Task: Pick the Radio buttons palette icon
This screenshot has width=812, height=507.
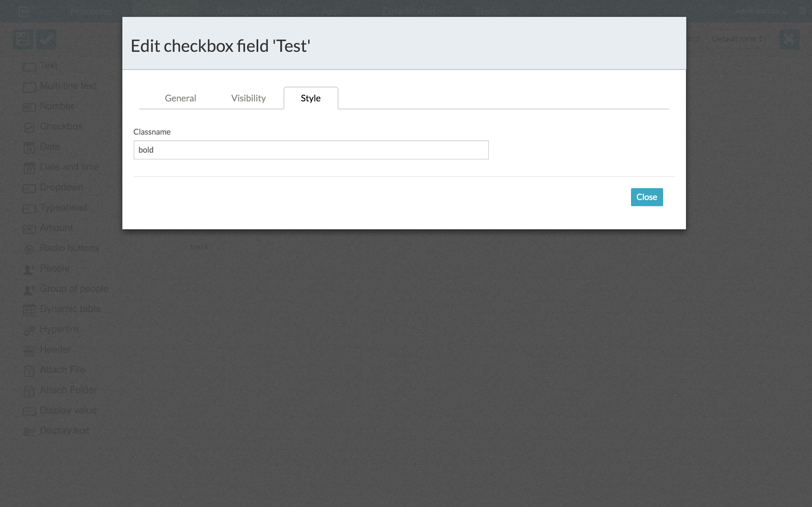Action: (29, 249)
